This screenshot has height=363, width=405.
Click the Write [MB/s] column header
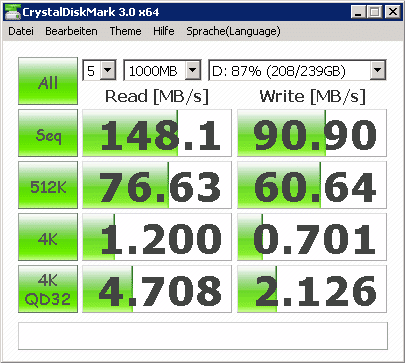312,97
